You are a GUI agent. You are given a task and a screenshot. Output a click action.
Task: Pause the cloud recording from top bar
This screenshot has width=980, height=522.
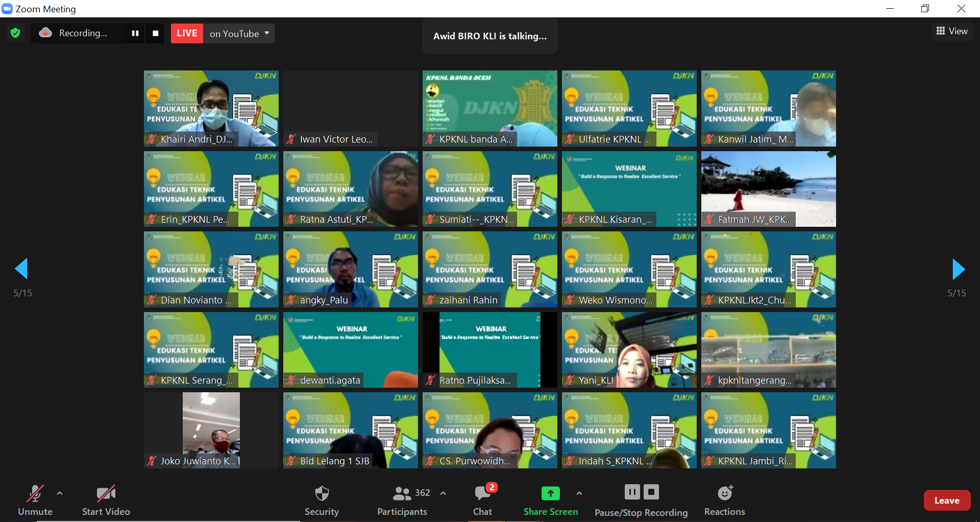pyautogui.click(x=135, y=33)
